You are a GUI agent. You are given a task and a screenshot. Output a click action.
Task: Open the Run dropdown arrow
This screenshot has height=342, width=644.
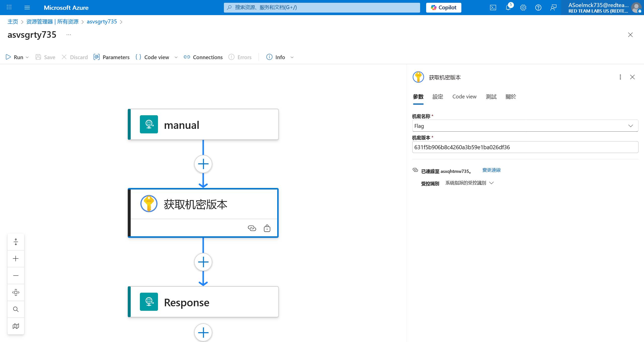pyautogui.click(x=27, y=57)
